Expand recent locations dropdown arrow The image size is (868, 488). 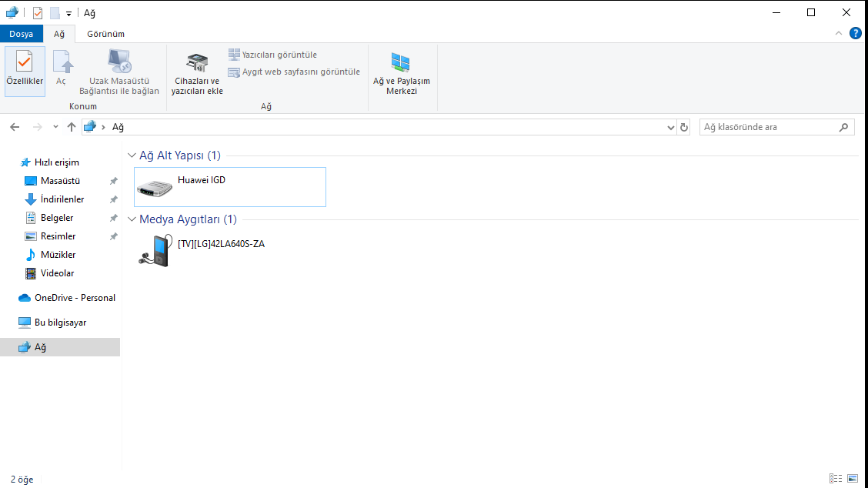[55, 127]
